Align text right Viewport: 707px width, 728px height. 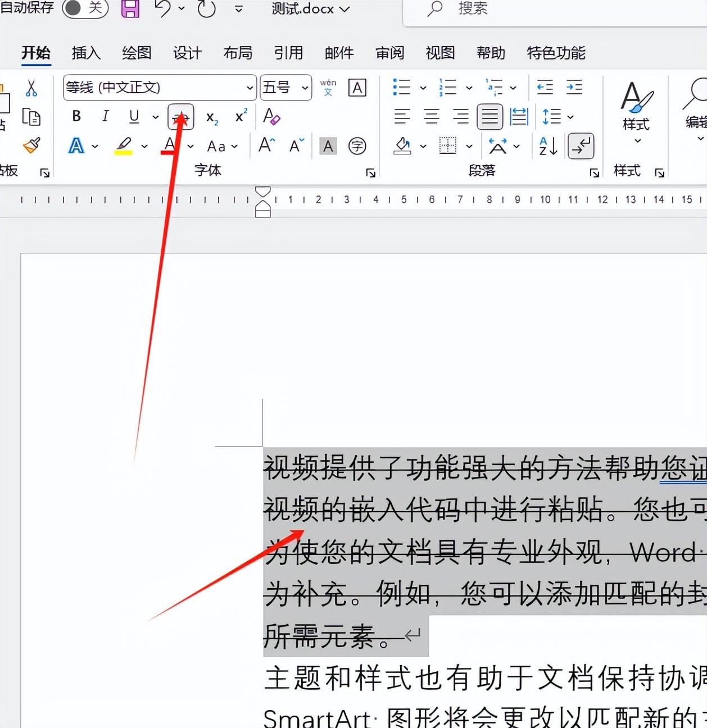click(x=461, y=117)
